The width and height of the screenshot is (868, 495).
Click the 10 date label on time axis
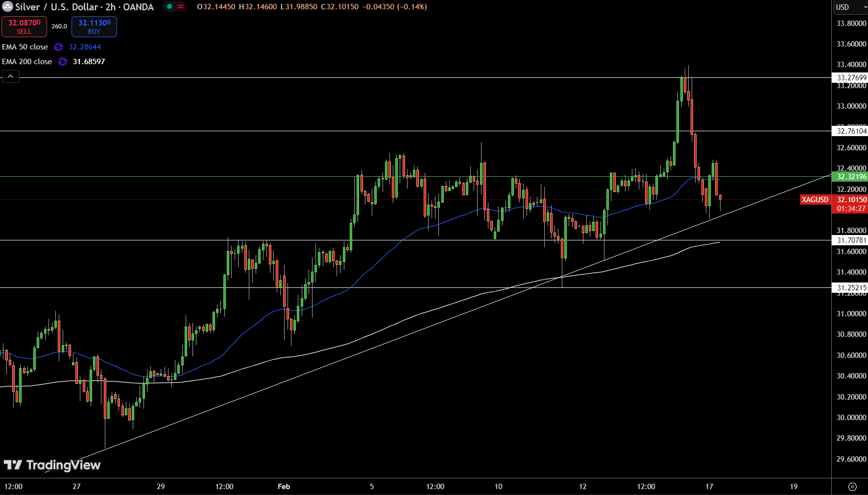(498, 486)
